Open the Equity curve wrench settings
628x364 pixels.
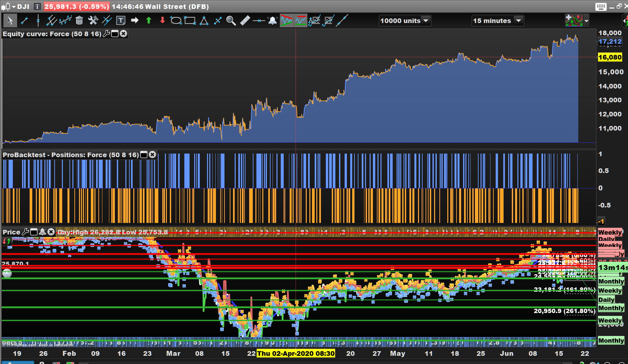[106, 34]
